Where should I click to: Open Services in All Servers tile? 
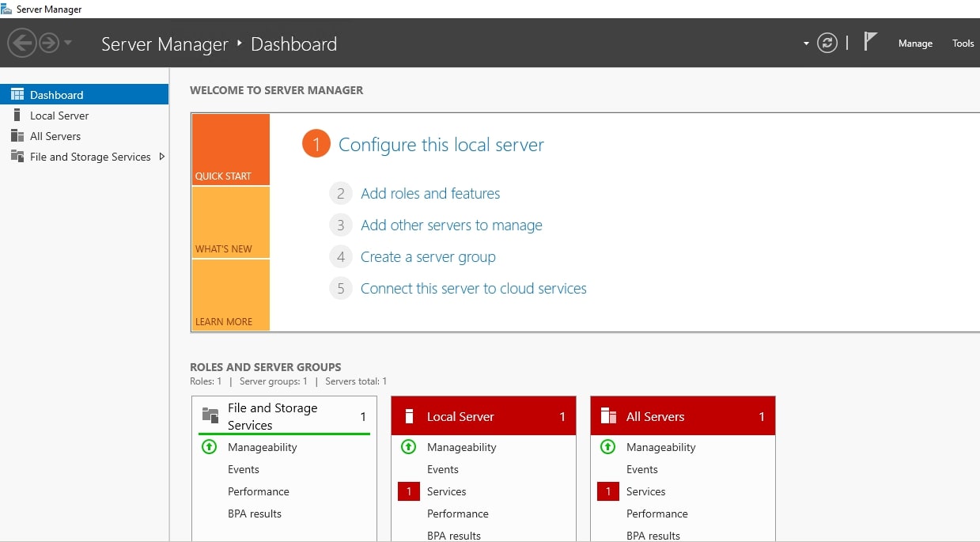646,491
